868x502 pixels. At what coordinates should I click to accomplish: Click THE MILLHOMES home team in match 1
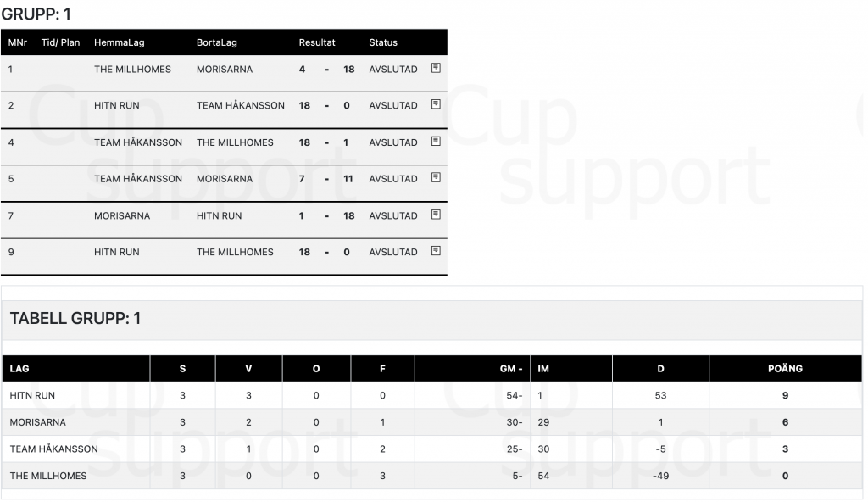tap(132, 70)
